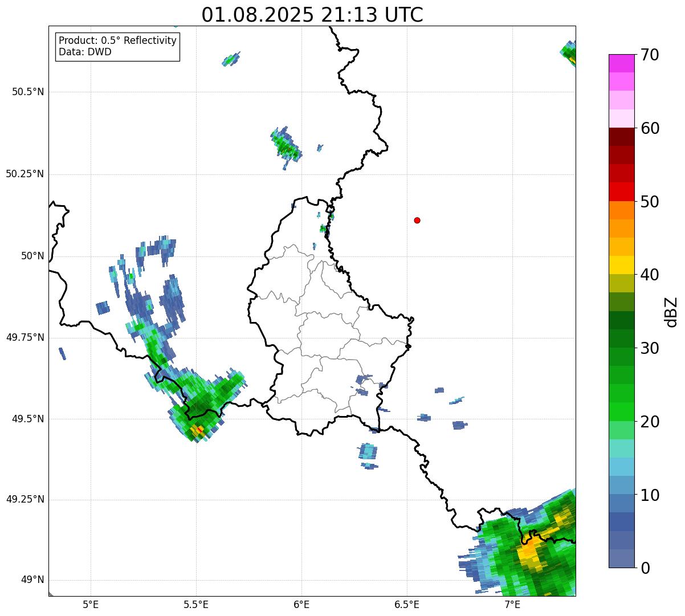Click the dark maroon swatch below 60
This screenshot has width=685, height=616.
622,137
